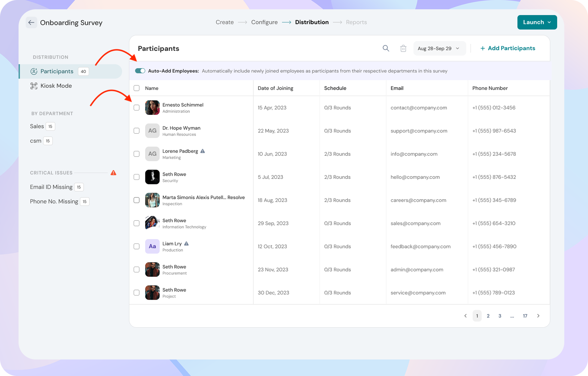Click email contact@company.com
Screen dimensions: 588x376
[x=419, y=108]
